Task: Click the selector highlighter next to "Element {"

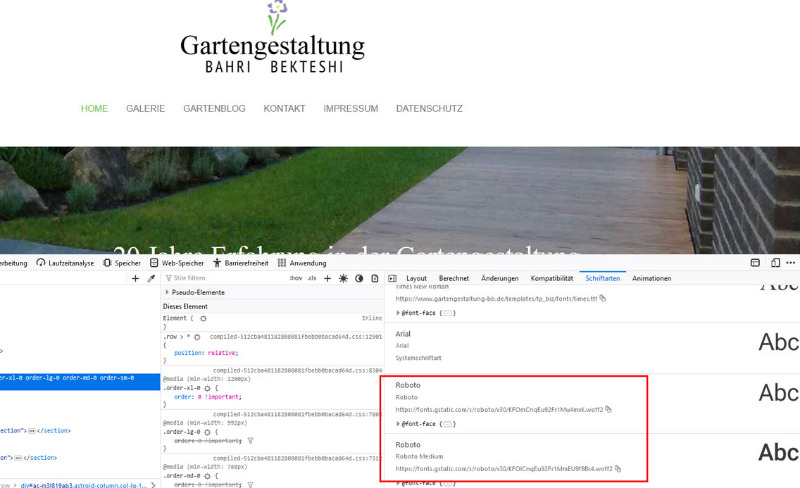Action: pyautogui.click(x=203, y=318)
